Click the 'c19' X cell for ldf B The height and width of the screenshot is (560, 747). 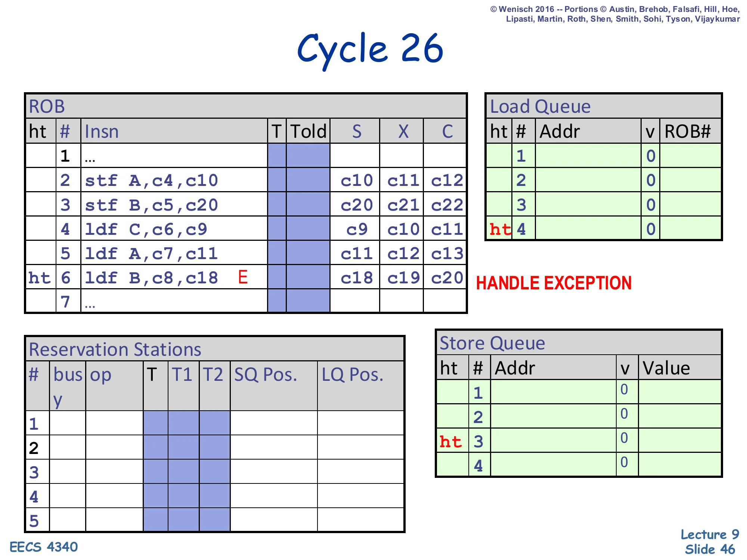(403, 278)
